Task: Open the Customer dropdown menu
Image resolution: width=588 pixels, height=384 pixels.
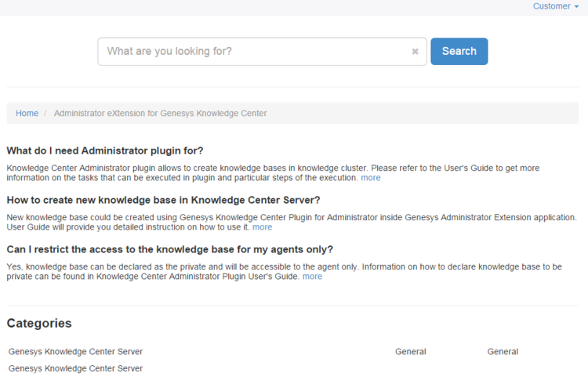Action: (555, 6)
